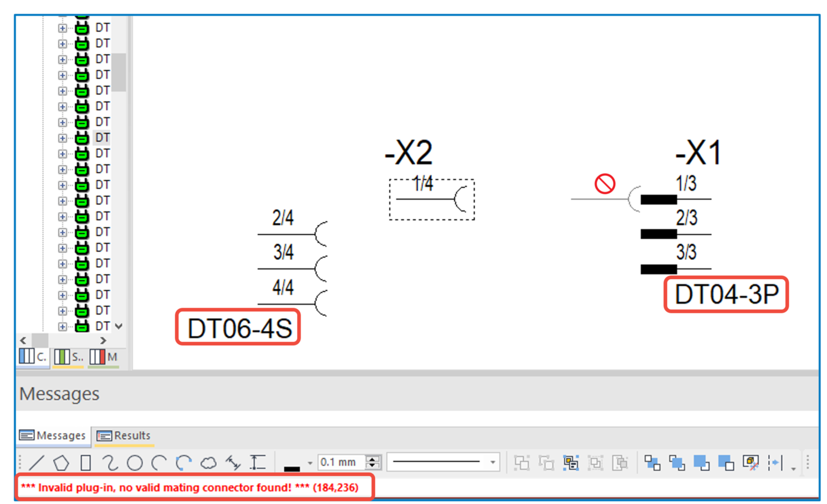
Task: Select the Rectangle drawing tool
Action: [86, 463]
